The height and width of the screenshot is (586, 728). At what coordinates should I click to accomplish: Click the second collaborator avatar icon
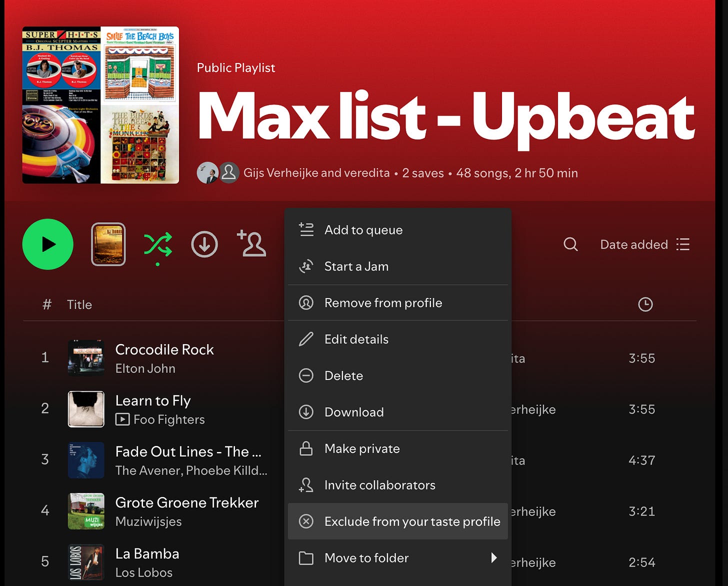click(x=229, y=173)
